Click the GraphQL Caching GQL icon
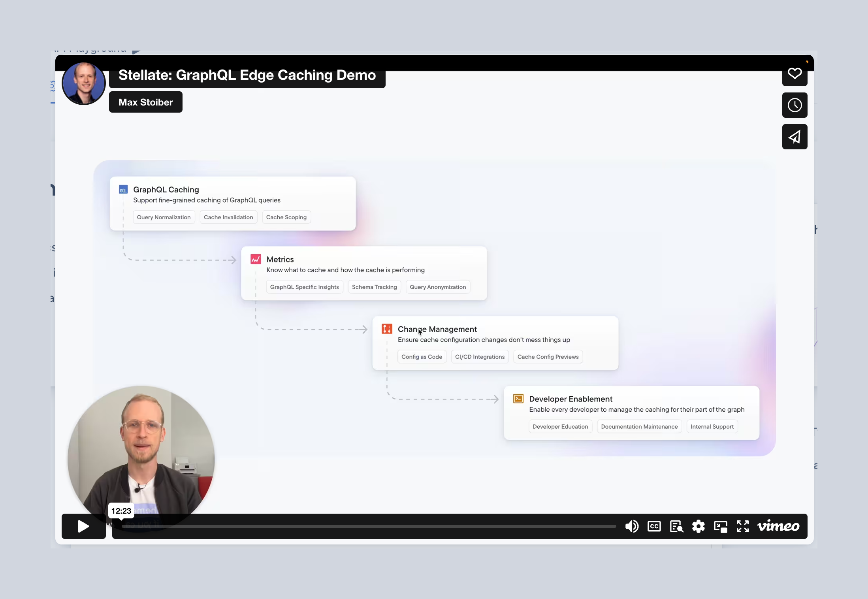The height and width of the screenshot is (599, 868). click(x=123, y=190)
